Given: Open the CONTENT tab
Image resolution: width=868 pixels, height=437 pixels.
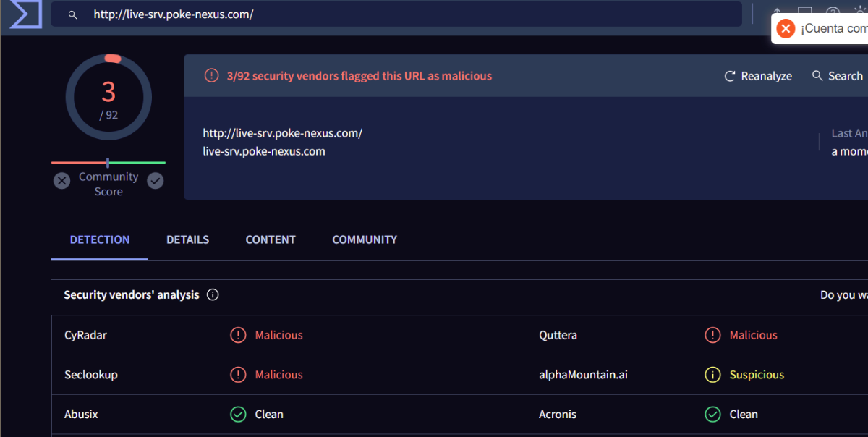Looking at the screenshot, I should click(x=271, y=239).
